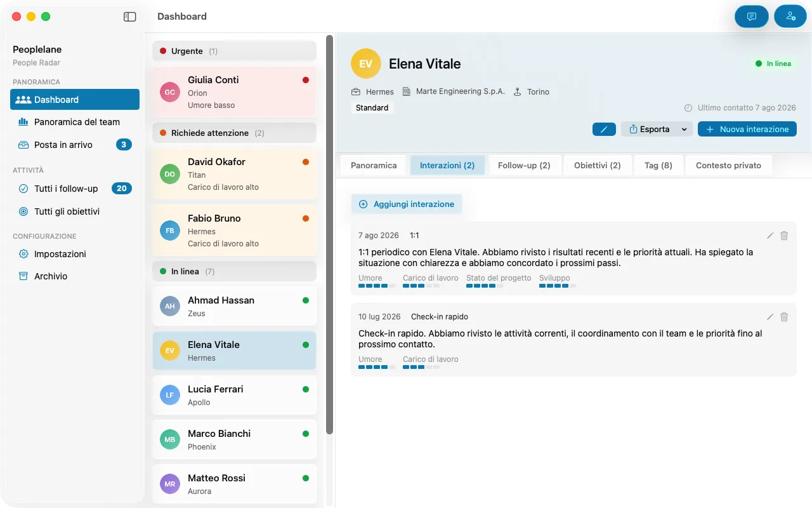The width and height of the screenshot is (812, 508).
Task: Click 'Marte Engineering S.p.A.' text
Action: pyautogui.click(x=461, y=91)
